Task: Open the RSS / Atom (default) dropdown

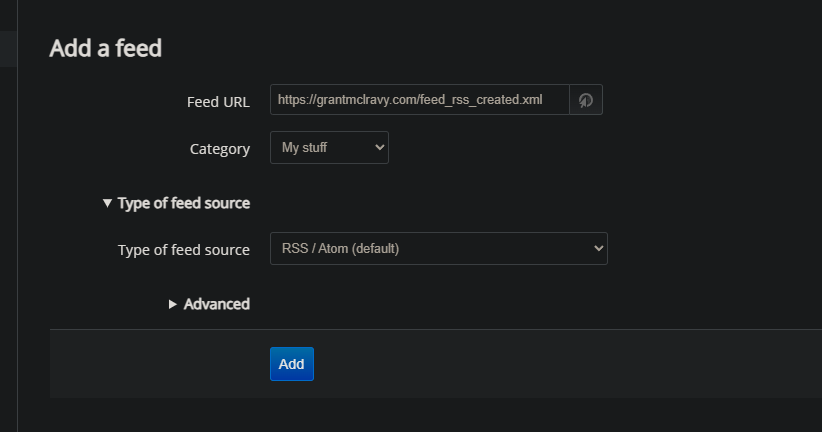Action: [x=438, y=248]
